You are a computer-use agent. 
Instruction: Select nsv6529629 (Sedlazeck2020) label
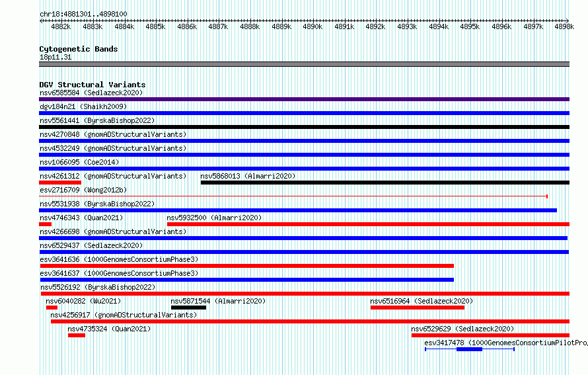coord(462,329)
